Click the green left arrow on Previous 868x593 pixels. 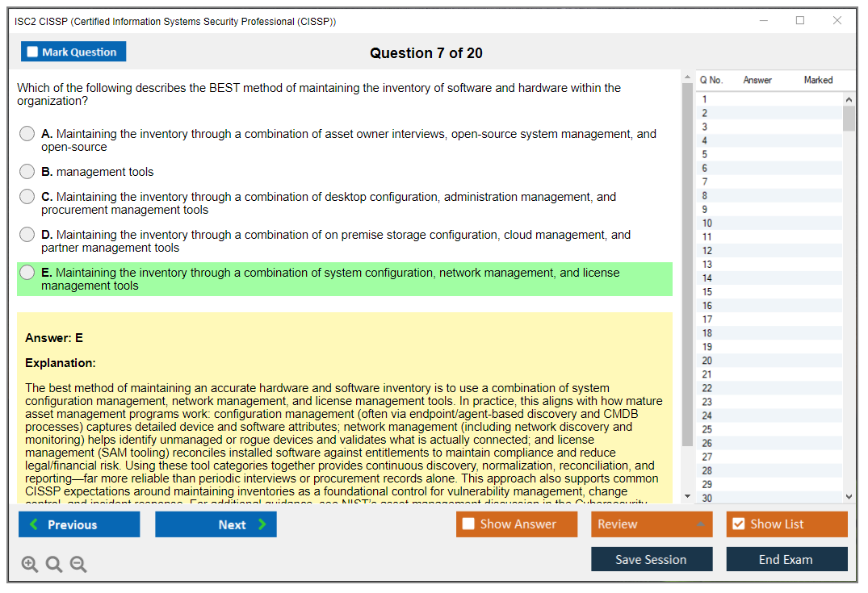pyautogui.click(x=34, y=524)
